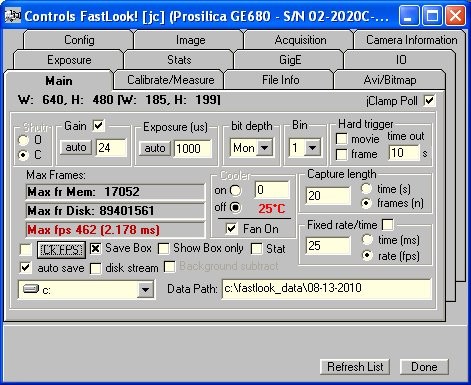This screenshot has height=385, width=471.
Task: Turn the Cooler on radio button
Action: (236, 190)
